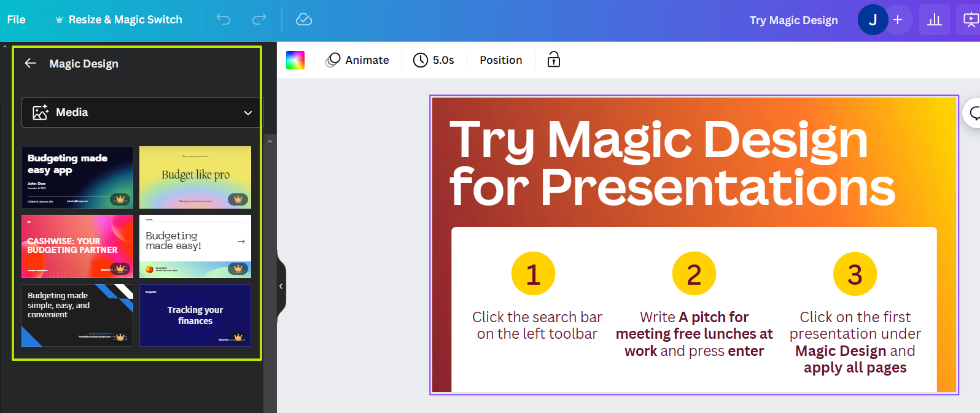Click the redo arrow icon
Screen dimensions: 980x413
pyautogui.click(x=259, y=20)
